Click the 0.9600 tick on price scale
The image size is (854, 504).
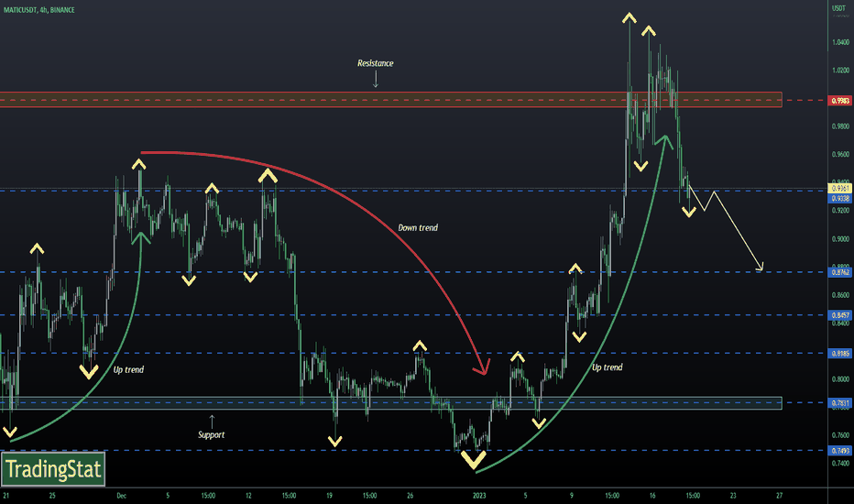point(840,154)
